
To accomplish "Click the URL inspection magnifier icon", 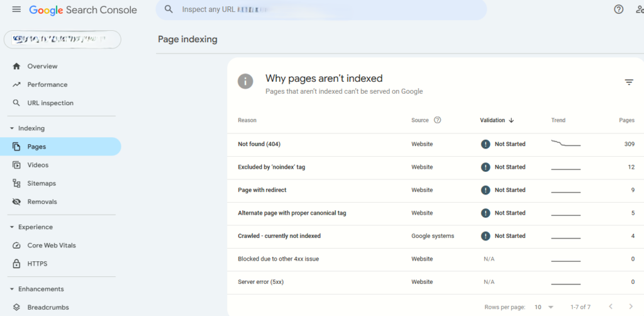I will [x=16, y=103].
